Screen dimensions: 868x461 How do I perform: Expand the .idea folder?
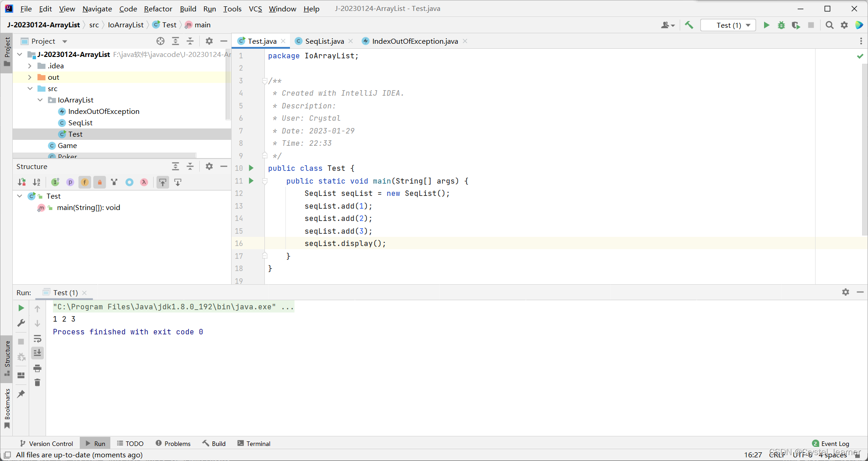point(30,66)
